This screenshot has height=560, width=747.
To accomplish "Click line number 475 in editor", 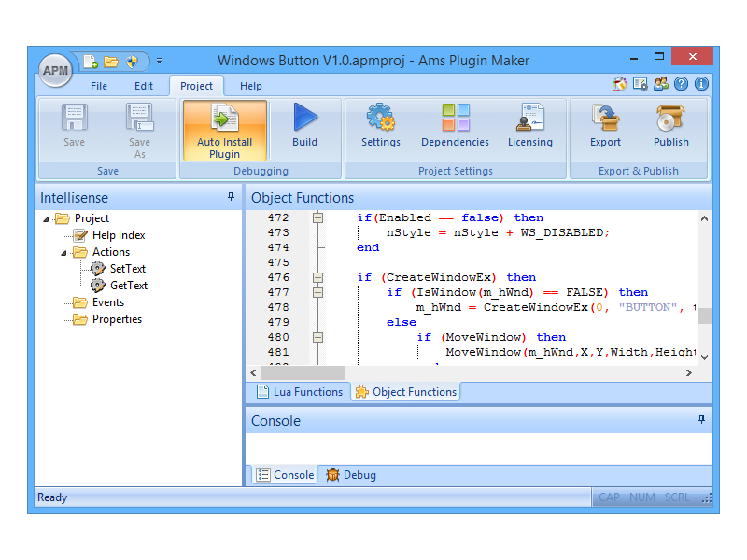I will tap(278, 262).
